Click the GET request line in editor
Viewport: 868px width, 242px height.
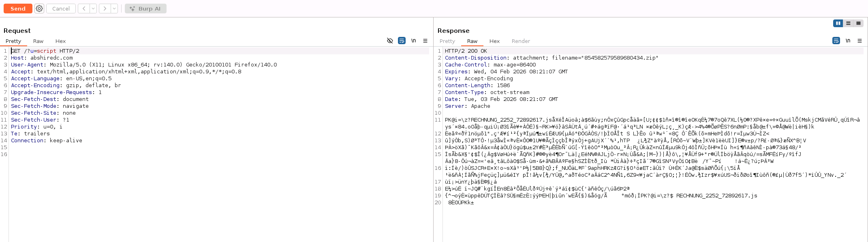point(45,51)
